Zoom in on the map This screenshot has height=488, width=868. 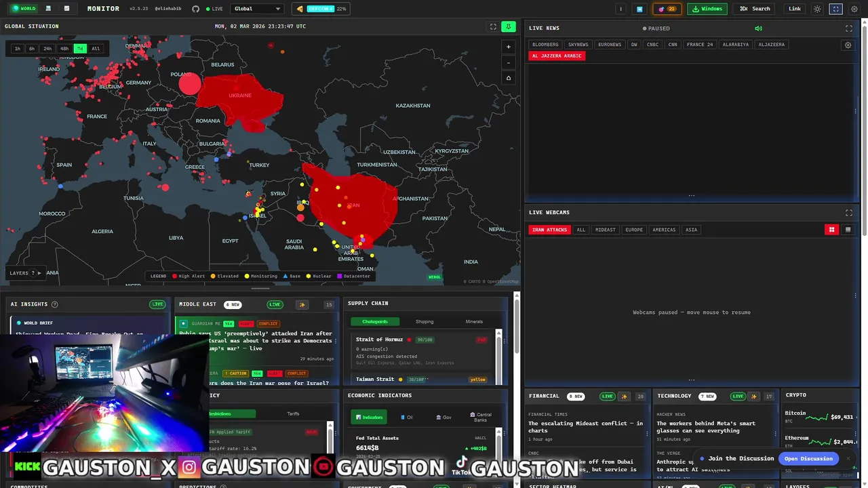coord(509,47)
